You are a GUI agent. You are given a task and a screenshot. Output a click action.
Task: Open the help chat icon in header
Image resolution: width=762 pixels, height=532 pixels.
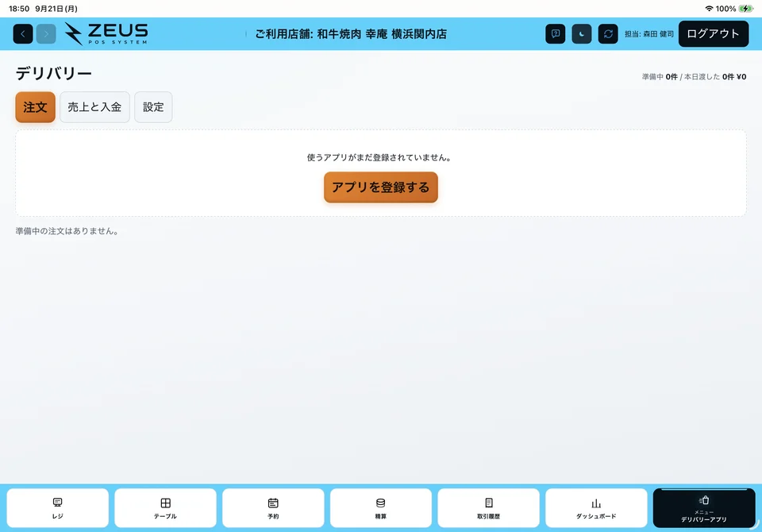556,34
